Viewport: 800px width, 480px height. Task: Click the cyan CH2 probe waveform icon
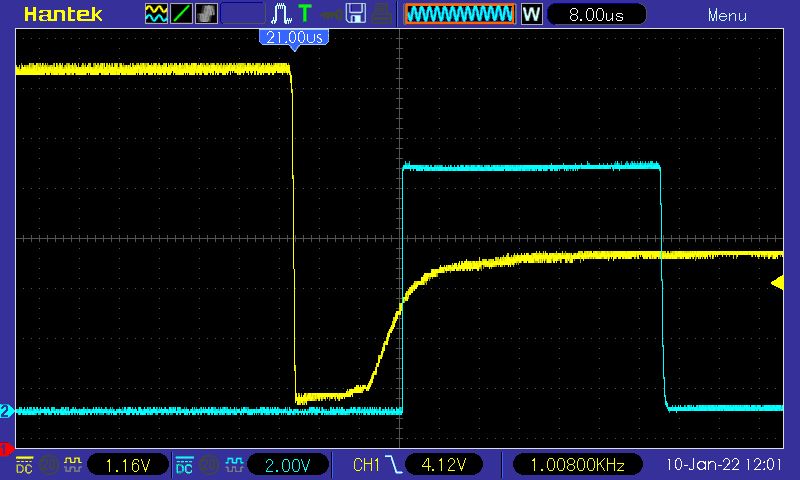(x=234, y=464)
